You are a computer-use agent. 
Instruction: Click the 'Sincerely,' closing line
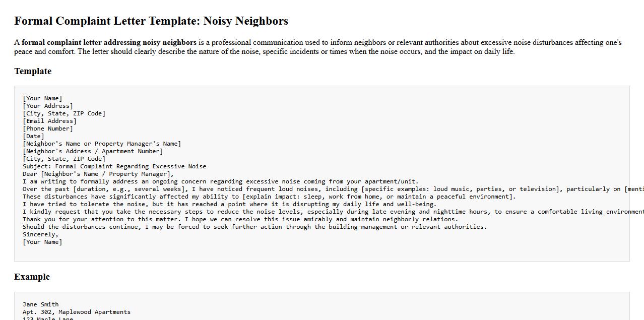(x=40, y=234)
